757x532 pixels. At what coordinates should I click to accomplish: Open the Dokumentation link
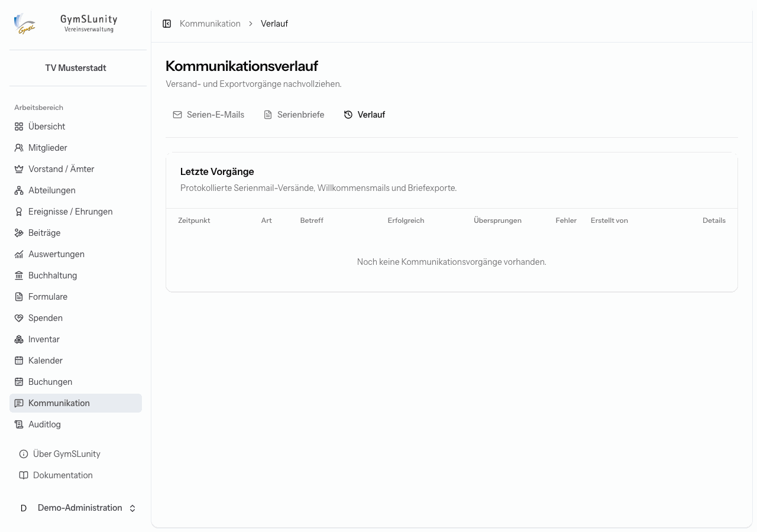point(76,475)
